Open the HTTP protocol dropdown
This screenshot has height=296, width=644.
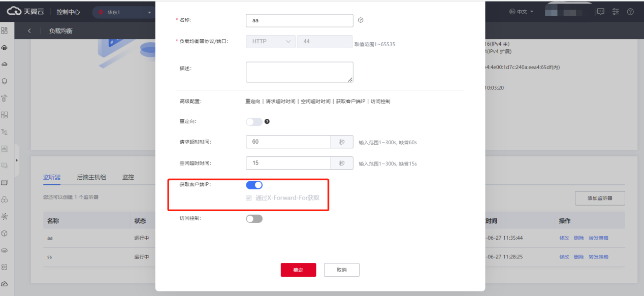(270, 42)
